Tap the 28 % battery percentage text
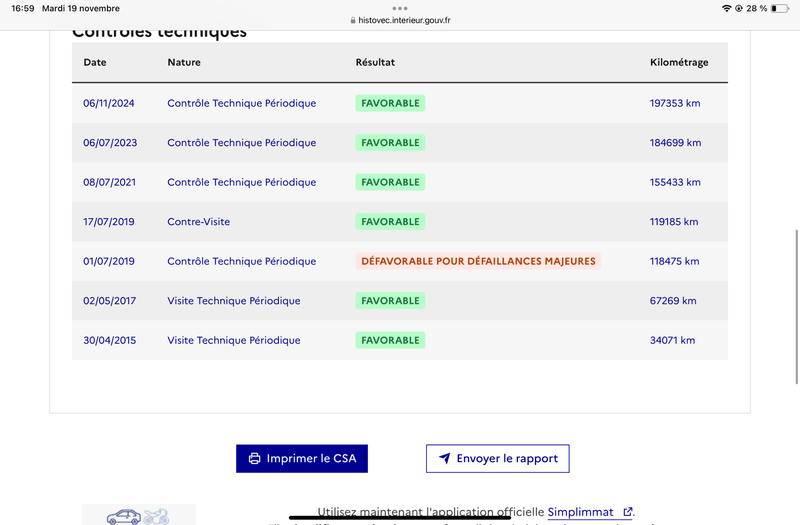Viewport: 800px width, 525px height. click(757, 9)
